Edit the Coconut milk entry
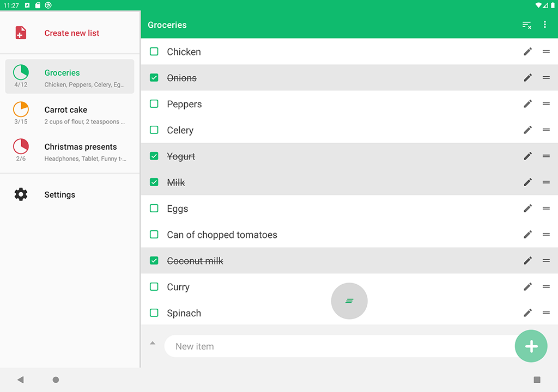558x392 pixels. tap(527, 261)
